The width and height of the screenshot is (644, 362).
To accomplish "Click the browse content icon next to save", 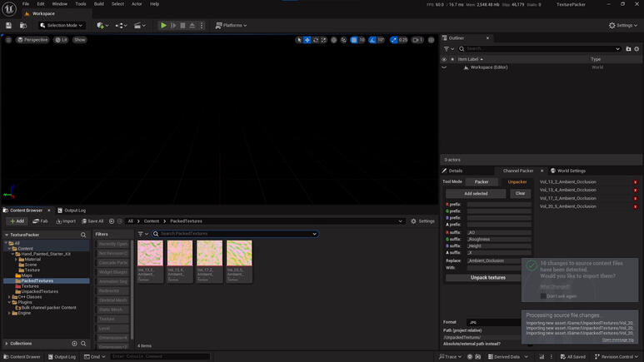I will (x=23, y=26).
